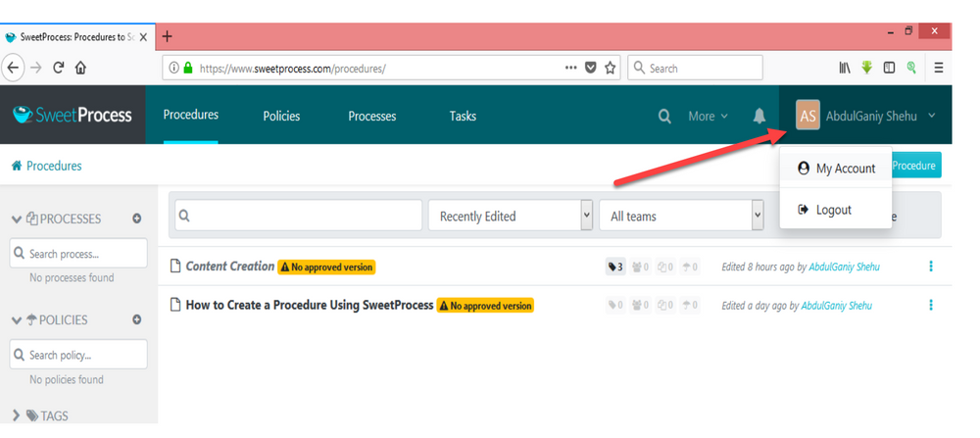The width and height of the screenshot is (980, 438).
Task: Bookmark this page with the star icon
Action: tap(610, 69)
